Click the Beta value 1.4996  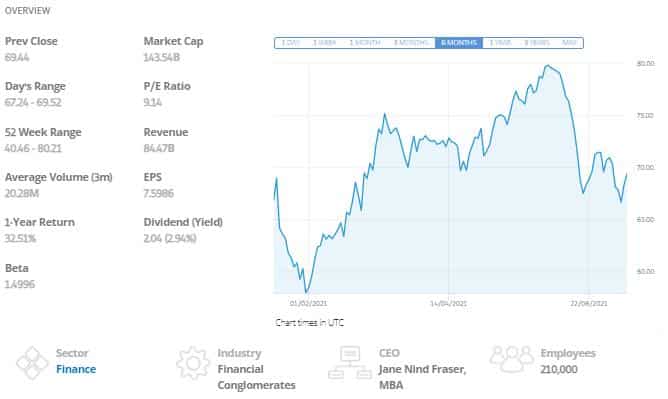click(20, 284)
